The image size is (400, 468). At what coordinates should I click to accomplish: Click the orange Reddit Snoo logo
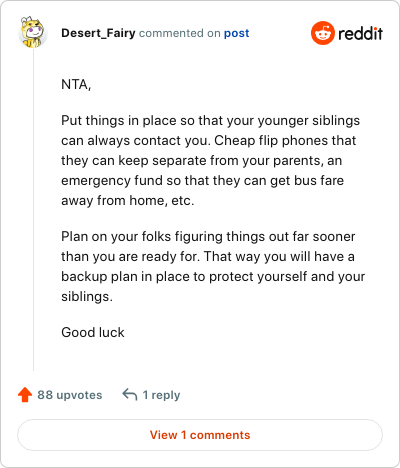[x=322, y=33]
